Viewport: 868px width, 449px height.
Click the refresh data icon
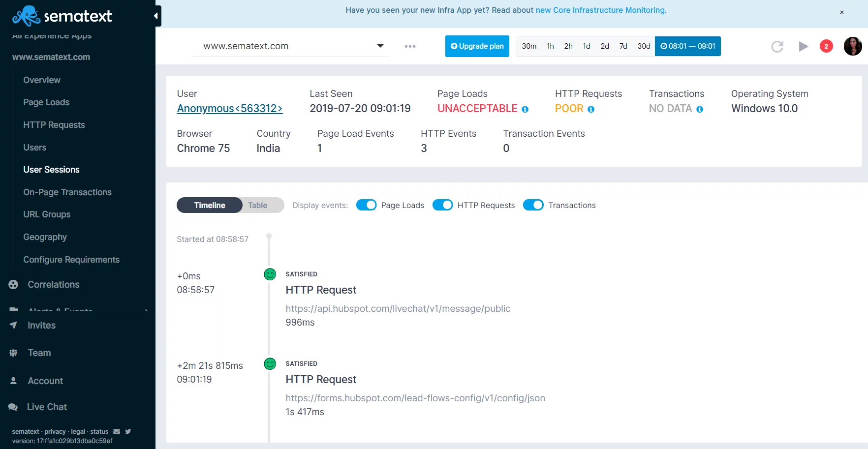pyautogui.click(x=777, y=46)
